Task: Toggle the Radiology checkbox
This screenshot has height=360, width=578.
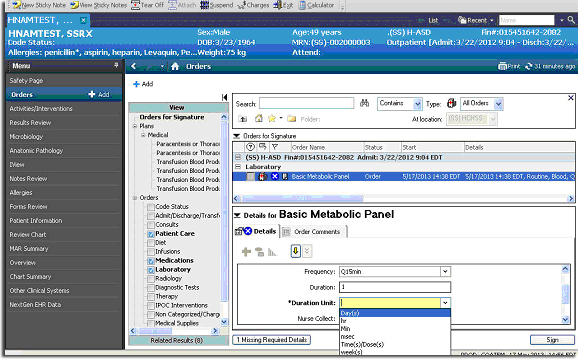Action: point(150,279)
